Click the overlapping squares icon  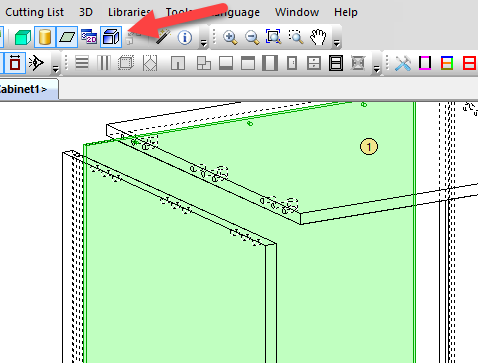click(203, 63)
